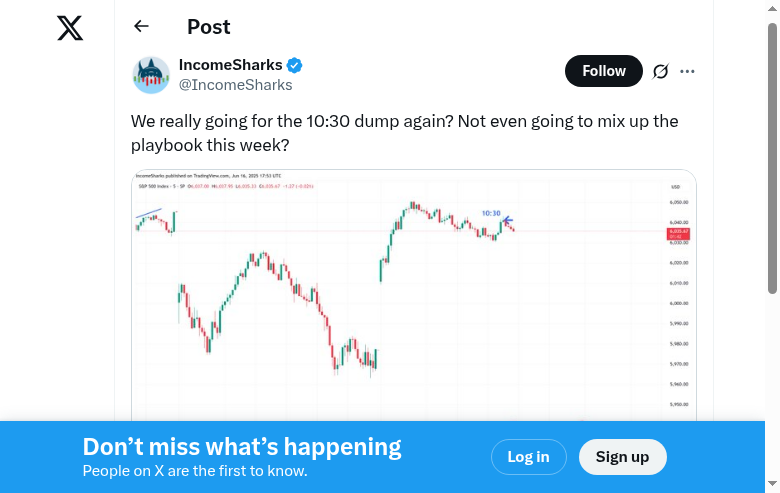This screenshot has width=780, height=493.
Task: Open the IncomeSharks profile avatar
Action: point(151,75)
